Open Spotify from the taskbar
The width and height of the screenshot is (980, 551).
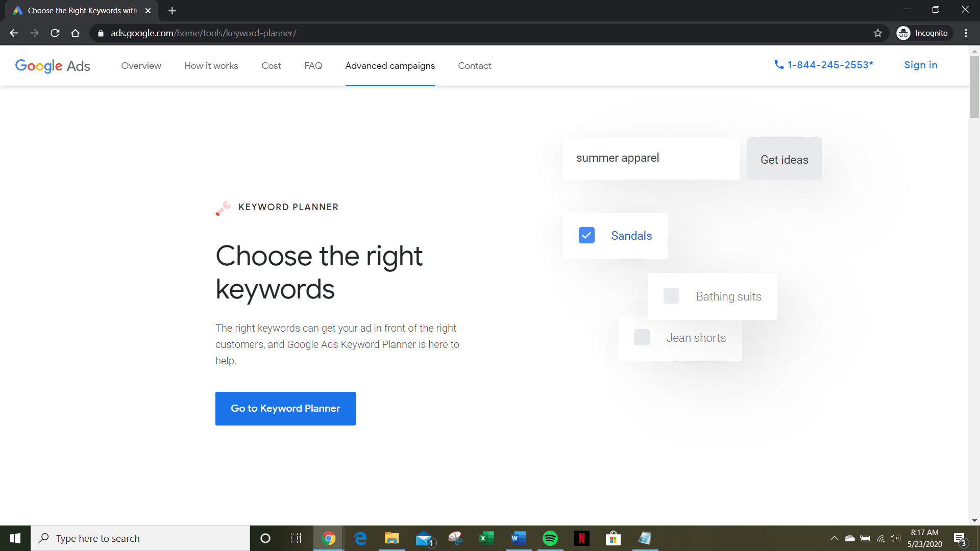coord(550,538)
